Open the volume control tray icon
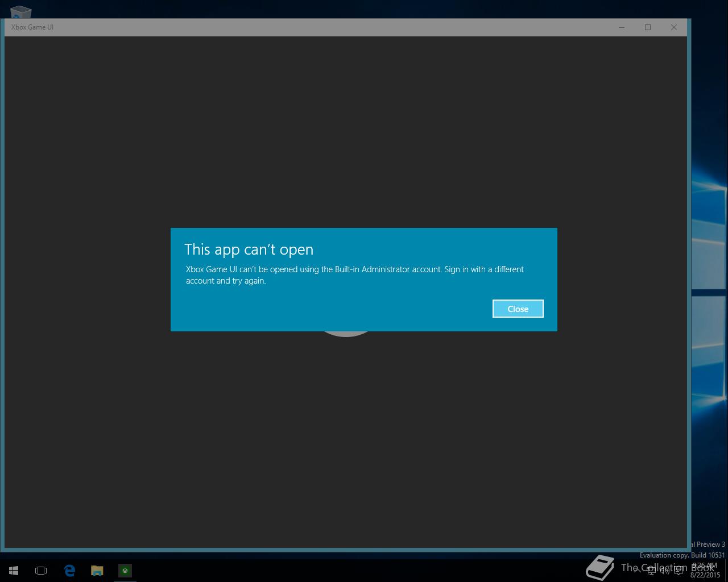Viewport: 728px width, 582px height. [x=664, y=570]
